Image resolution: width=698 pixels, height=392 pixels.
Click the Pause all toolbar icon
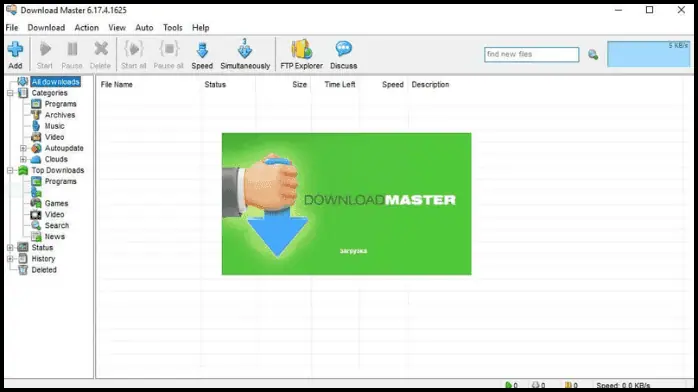pos(169,49)
